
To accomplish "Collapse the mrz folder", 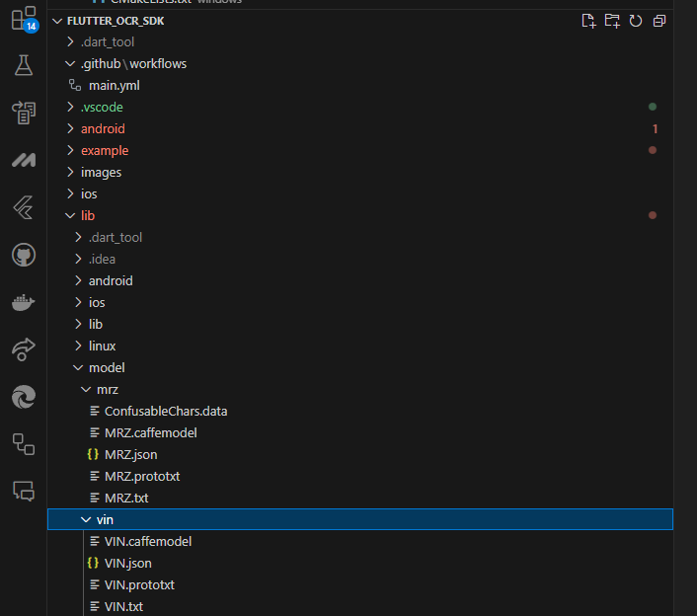I will coord(107,390).
